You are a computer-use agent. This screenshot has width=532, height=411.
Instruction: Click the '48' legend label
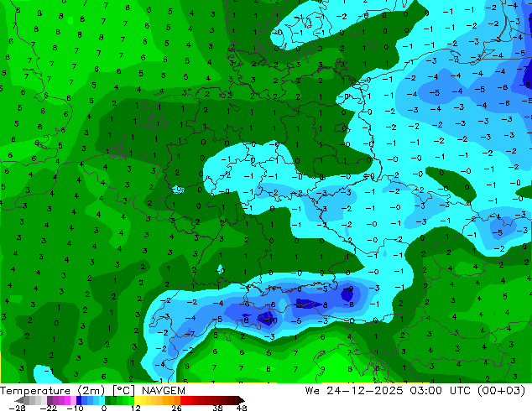coord(242,408)
